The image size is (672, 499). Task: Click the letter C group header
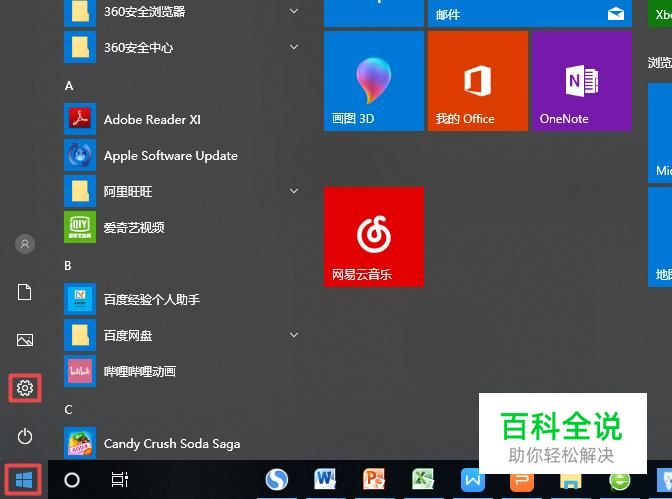click(68, 410)
